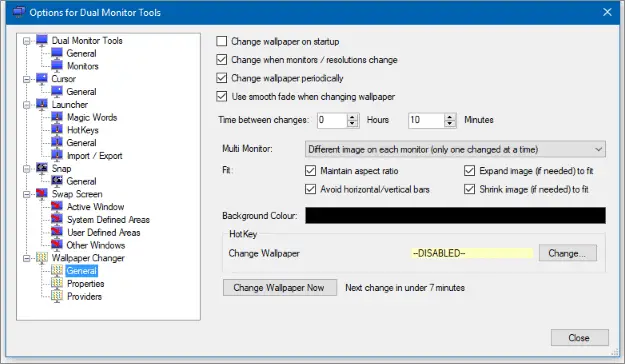Viewport: 625px width, 364px height.
Task: Click the Snap section icon
Action: [x=41, y=168]
